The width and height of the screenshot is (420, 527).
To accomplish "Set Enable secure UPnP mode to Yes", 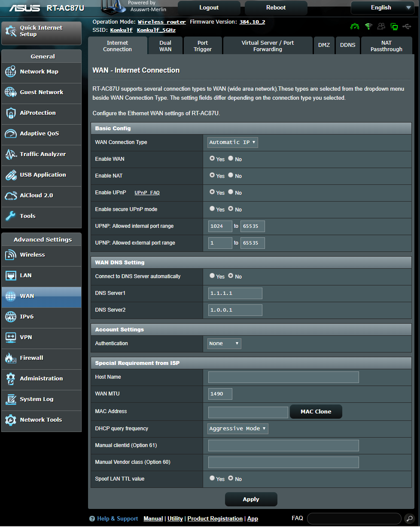I will coord(212,209).
